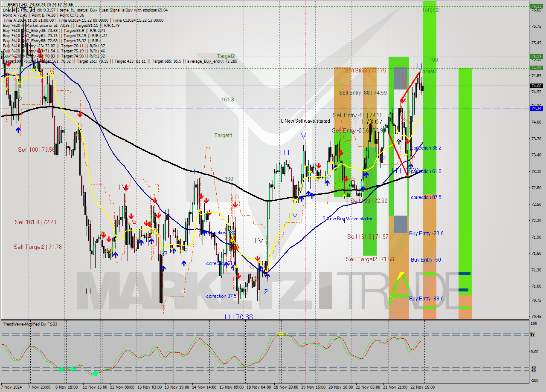Click the 'Sell 100 | 72.62' label
This screenshot has height=392, width=546.
369,201
